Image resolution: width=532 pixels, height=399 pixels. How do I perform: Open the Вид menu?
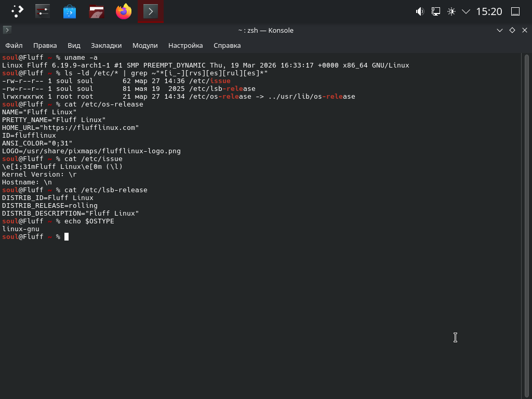coord(74,45)
